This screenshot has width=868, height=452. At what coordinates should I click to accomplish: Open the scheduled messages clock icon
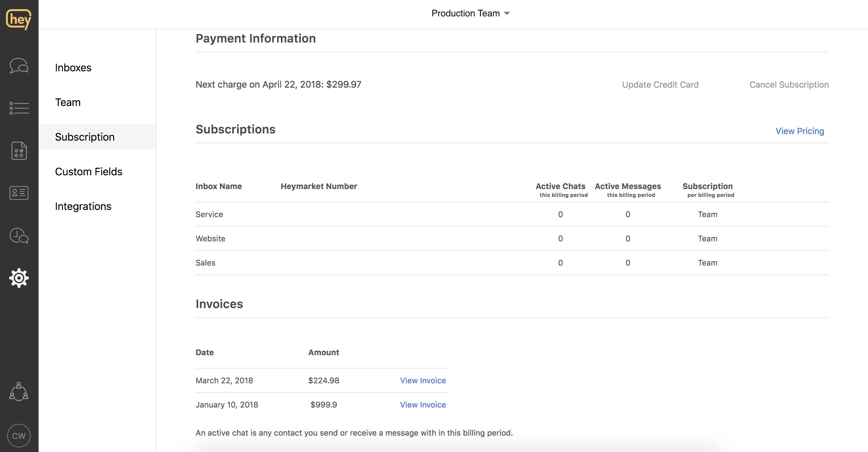(x=19, y=235)
